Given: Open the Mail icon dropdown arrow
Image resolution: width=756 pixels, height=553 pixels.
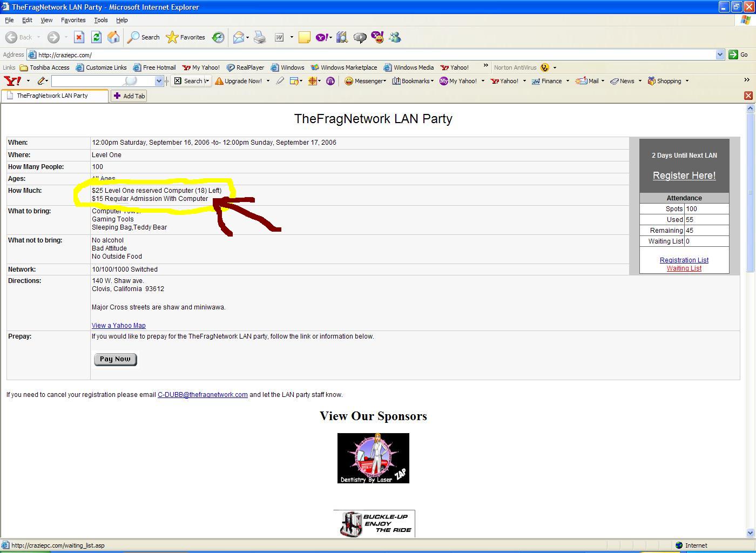Looking at the screenshot, I should click(603, 81).
